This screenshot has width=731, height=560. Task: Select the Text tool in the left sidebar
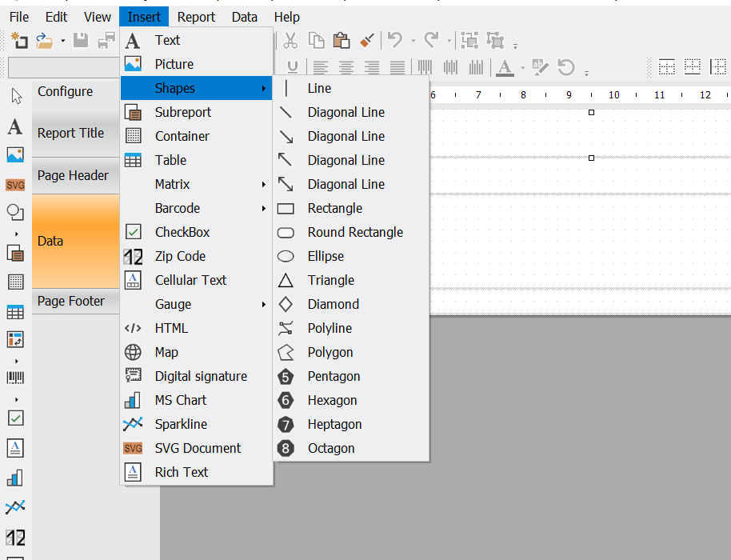point(16,126)
